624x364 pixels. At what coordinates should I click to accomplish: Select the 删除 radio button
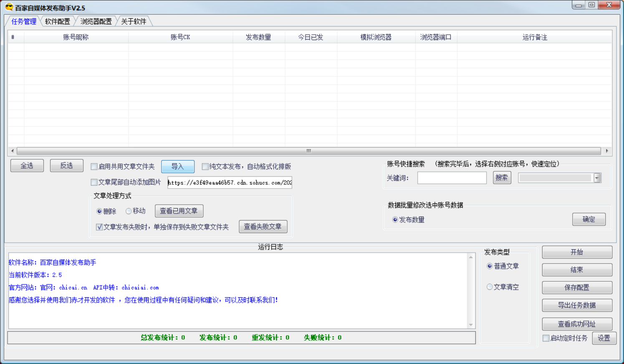coord(99,211)
